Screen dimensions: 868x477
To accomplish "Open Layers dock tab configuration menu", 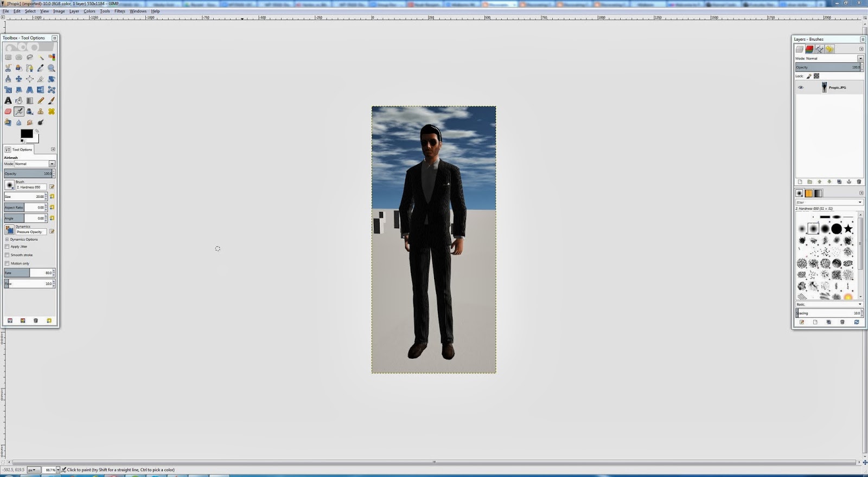I will pyautogui.click(x=861, y=49).
